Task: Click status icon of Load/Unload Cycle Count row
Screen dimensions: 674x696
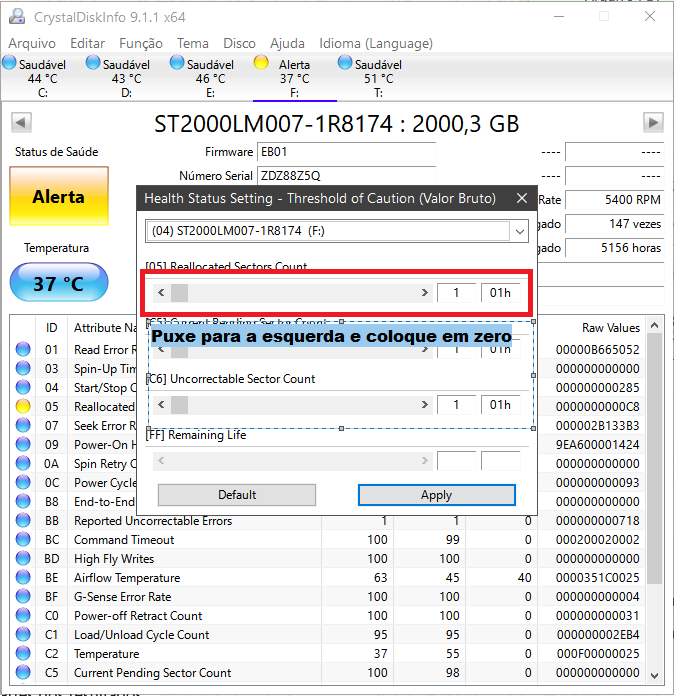Action: point(23,634)
